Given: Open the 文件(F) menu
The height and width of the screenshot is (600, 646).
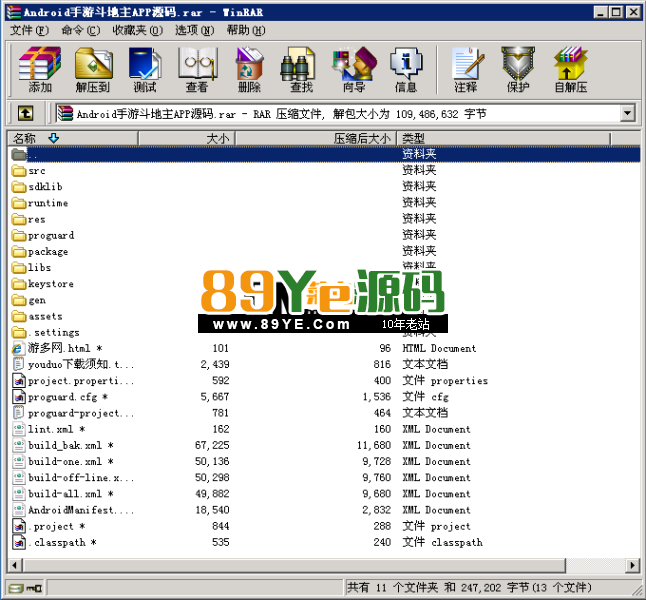Looking at the screenshot, I should 29,30.
